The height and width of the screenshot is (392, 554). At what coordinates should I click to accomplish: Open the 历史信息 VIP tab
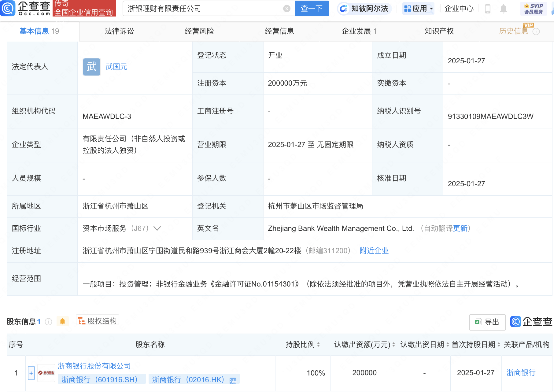[514, 31]
